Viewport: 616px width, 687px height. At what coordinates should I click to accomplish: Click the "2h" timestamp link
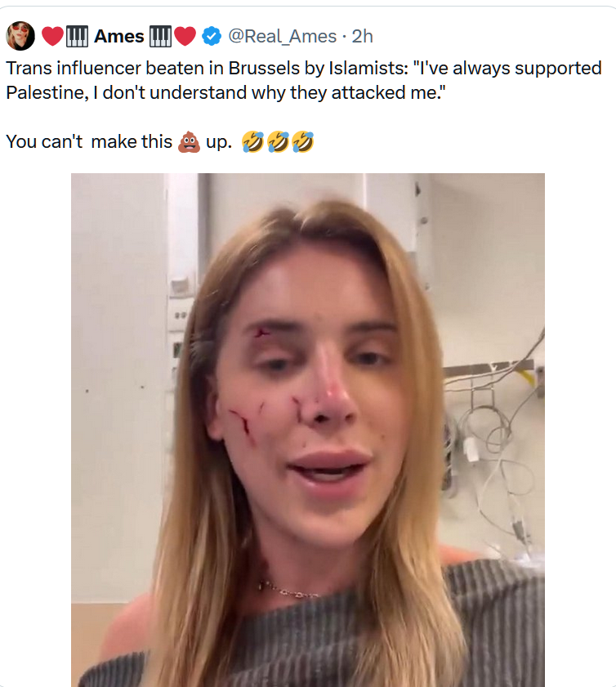coord(362,36)
